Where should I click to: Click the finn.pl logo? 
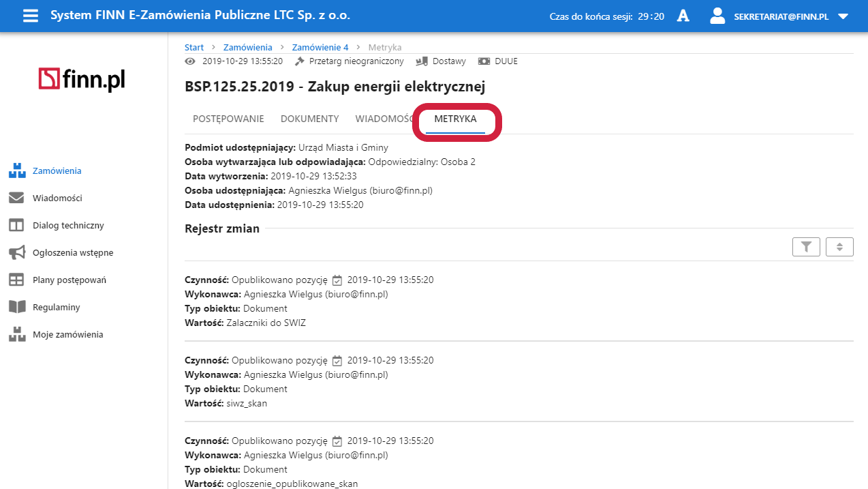pos(82,80)
